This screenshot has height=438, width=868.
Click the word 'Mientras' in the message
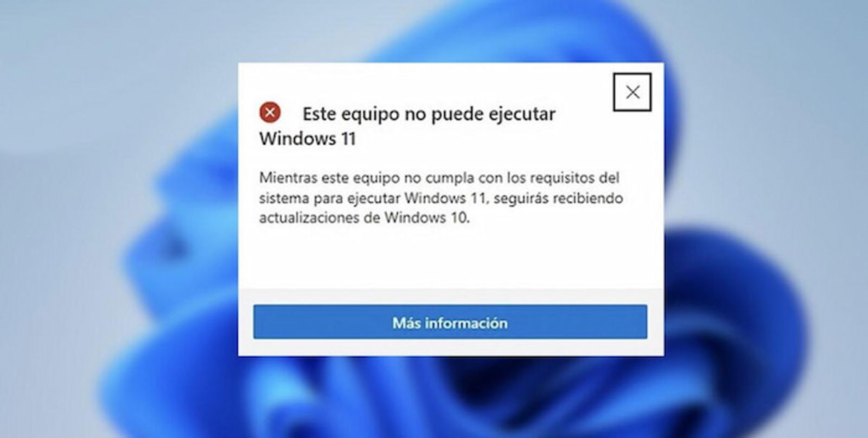tap(288, 177)
